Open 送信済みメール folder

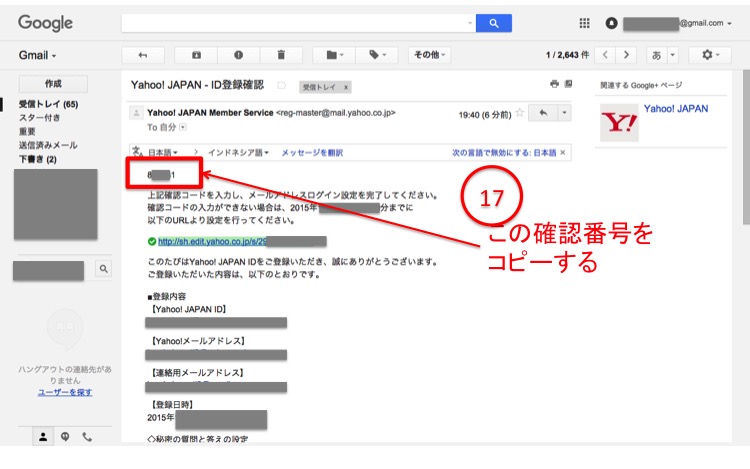tap(48, 145)
